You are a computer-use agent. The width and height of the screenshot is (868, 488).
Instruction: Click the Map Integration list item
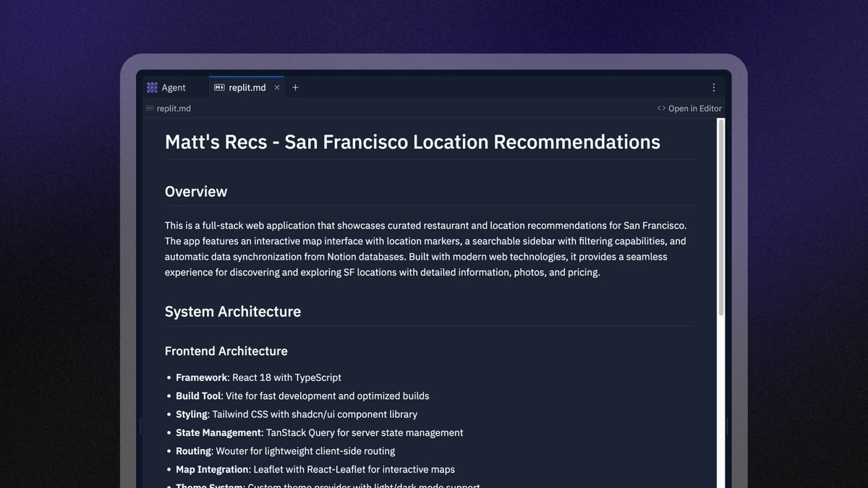click(x=315, y=470)
